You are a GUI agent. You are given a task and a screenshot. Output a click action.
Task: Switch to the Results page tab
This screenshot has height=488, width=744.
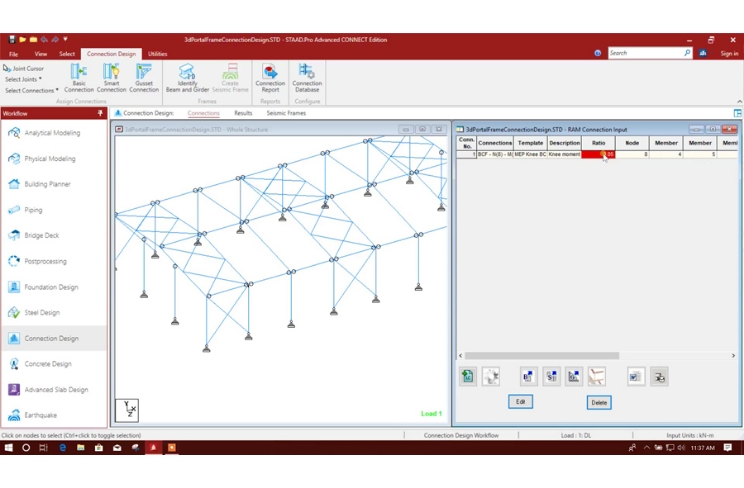coord(243,113)
